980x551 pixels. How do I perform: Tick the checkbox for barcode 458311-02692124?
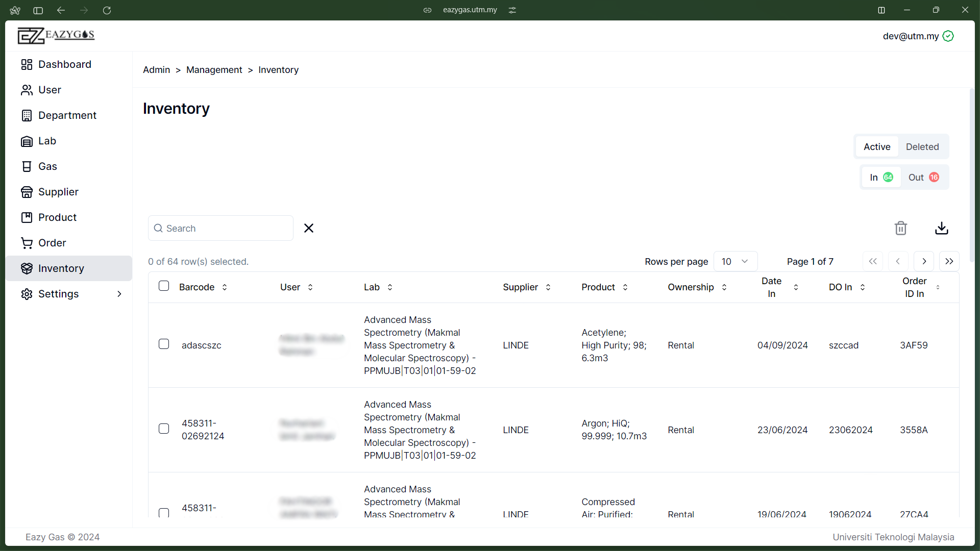[x=164, y=429]
